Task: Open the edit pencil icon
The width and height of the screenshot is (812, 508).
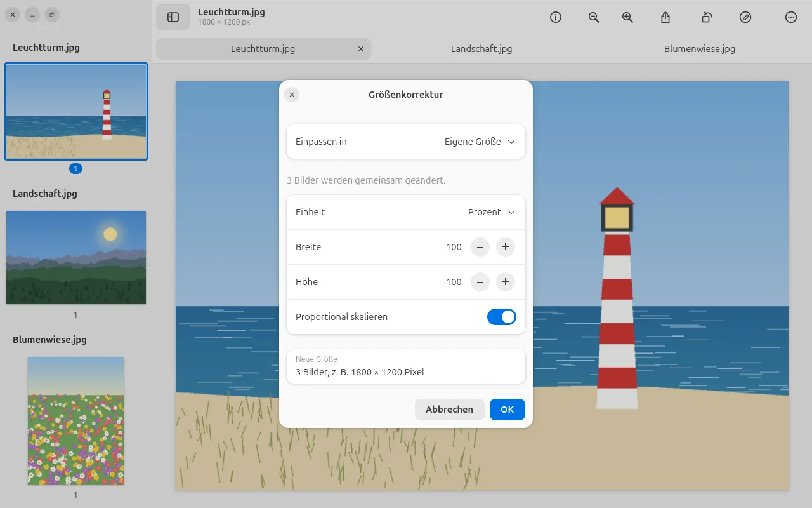Action: pyautogui.click(x=745, y=17)
